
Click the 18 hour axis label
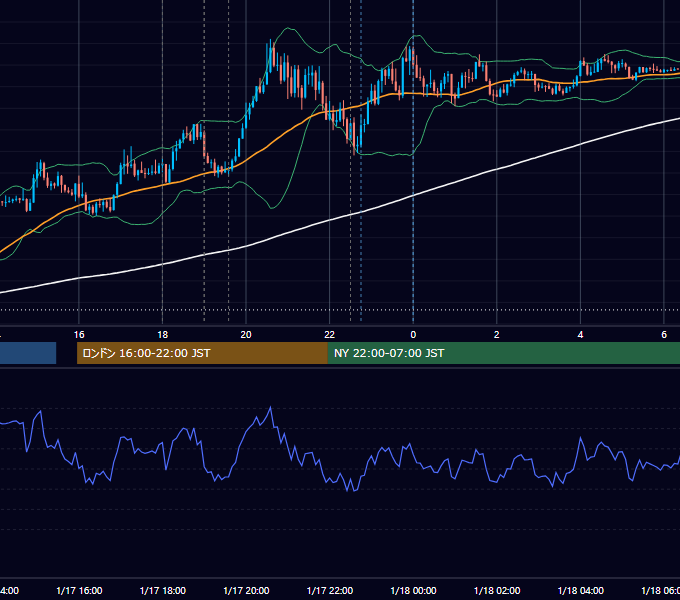tap(163, 335)
